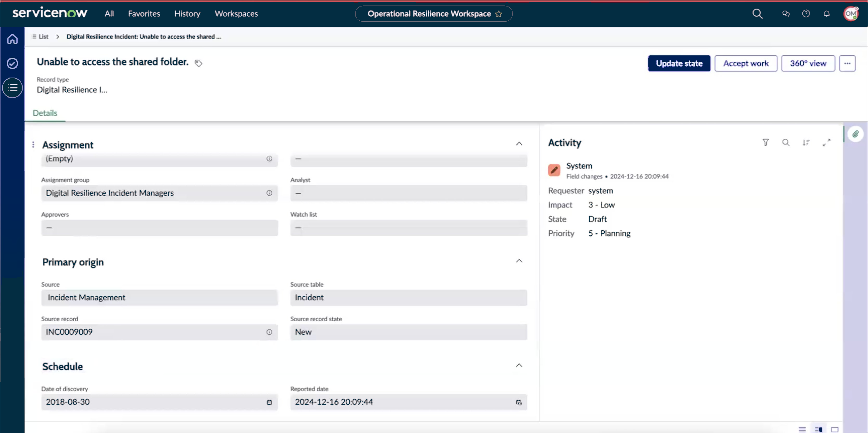Collapse the Primary origin section

519,261
